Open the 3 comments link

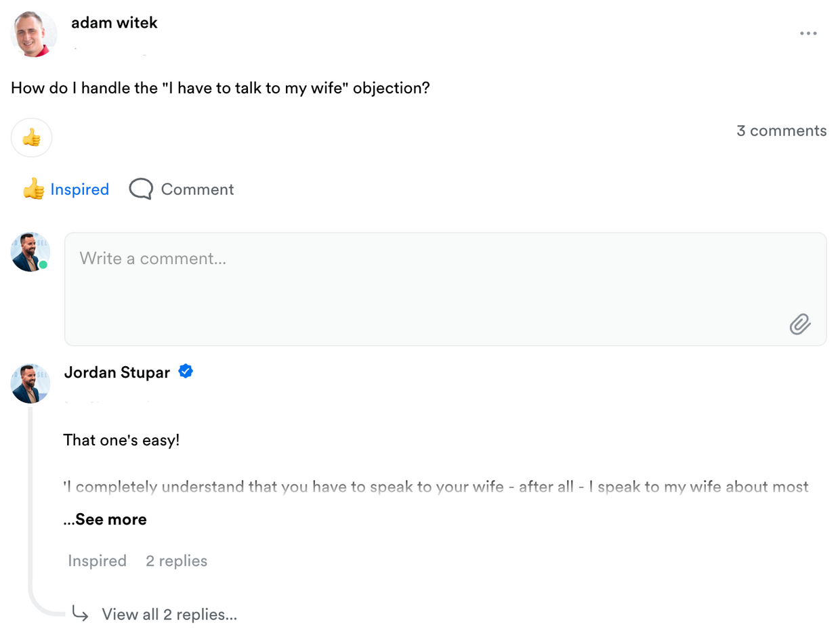782,131
